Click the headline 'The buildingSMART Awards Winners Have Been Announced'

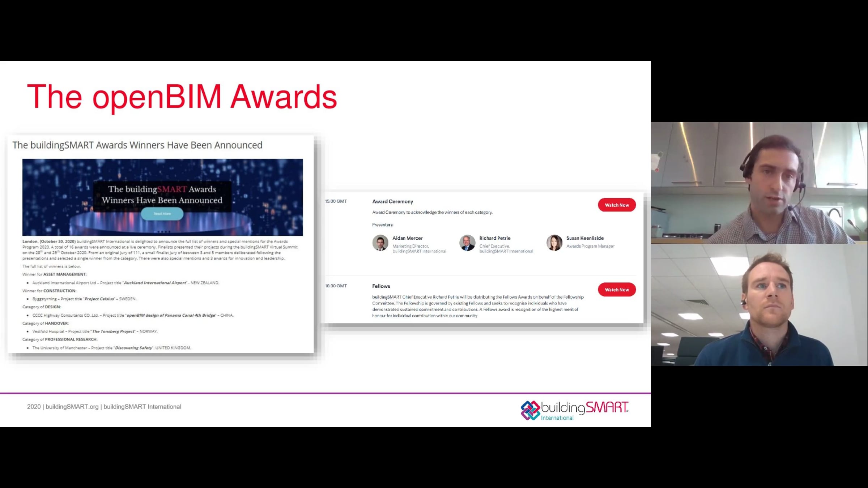coord(137,145)
